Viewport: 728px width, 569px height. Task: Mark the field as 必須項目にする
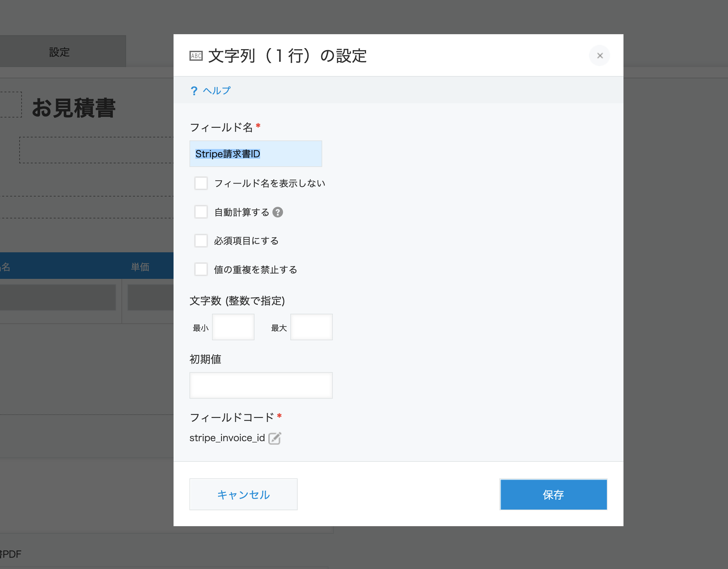tap(201, 240)
